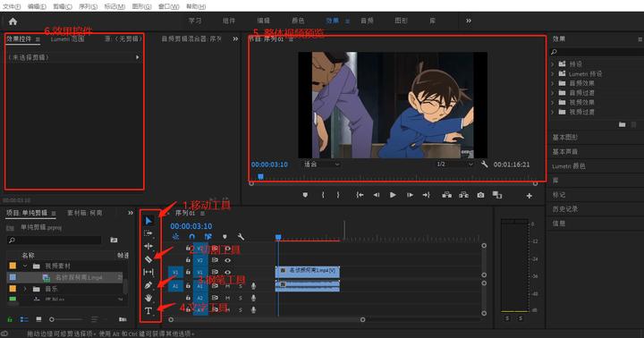Click the Program Monitor playhead marker
The image size is (644, 338).
point(260,176)
